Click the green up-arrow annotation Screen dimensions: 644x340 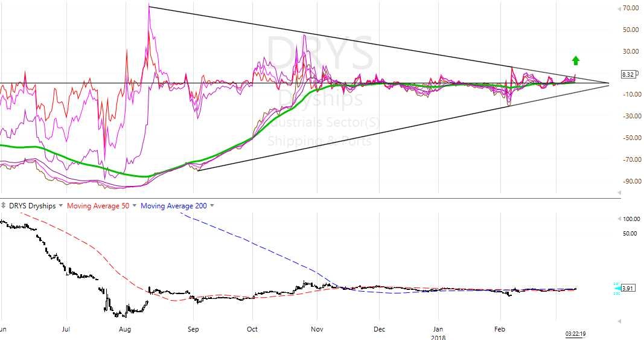(x=575, y=60)
